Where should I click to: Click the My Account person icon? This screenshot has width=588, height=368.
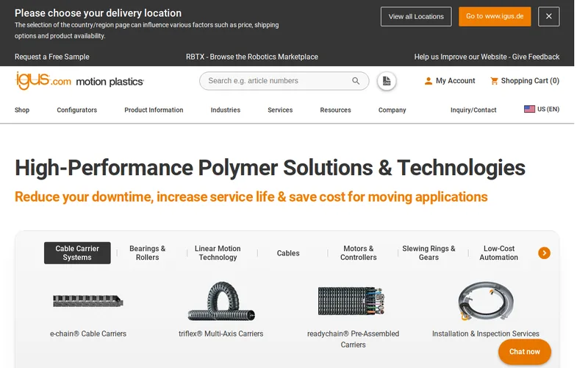point(429,81)
